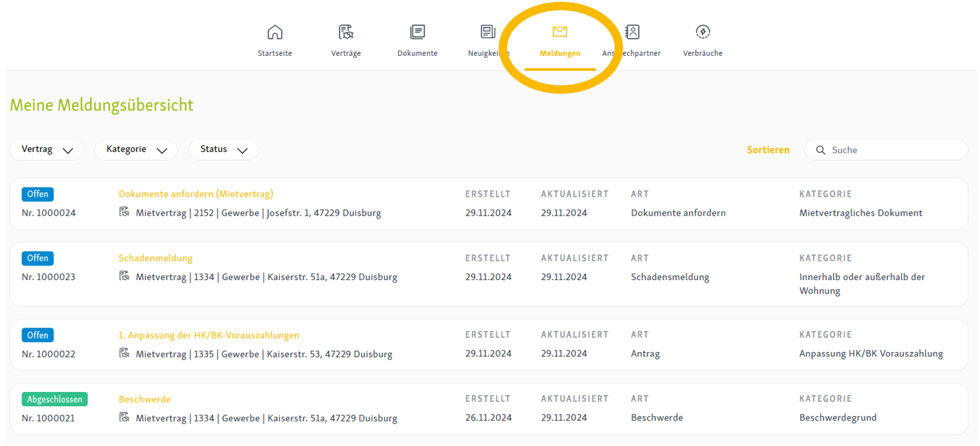Select text Nr. 1000021

point(49,418)
